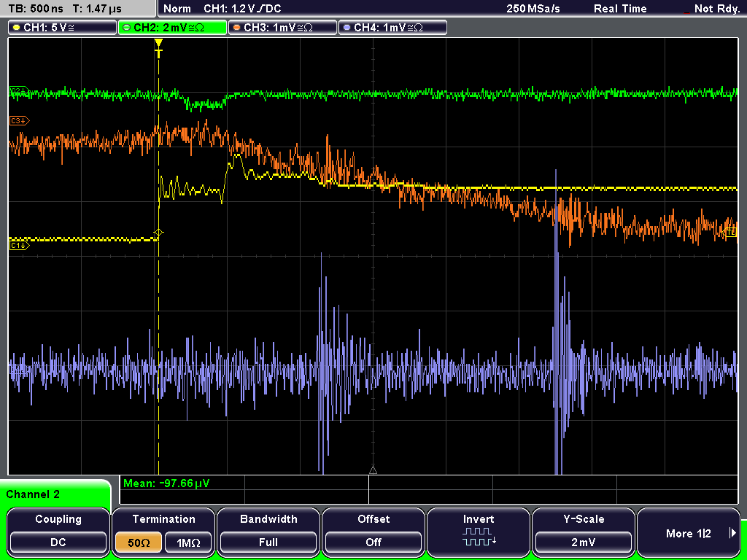Set termination to 50Ω
This screenshot has height=560, width=747.
pos(139,542)
